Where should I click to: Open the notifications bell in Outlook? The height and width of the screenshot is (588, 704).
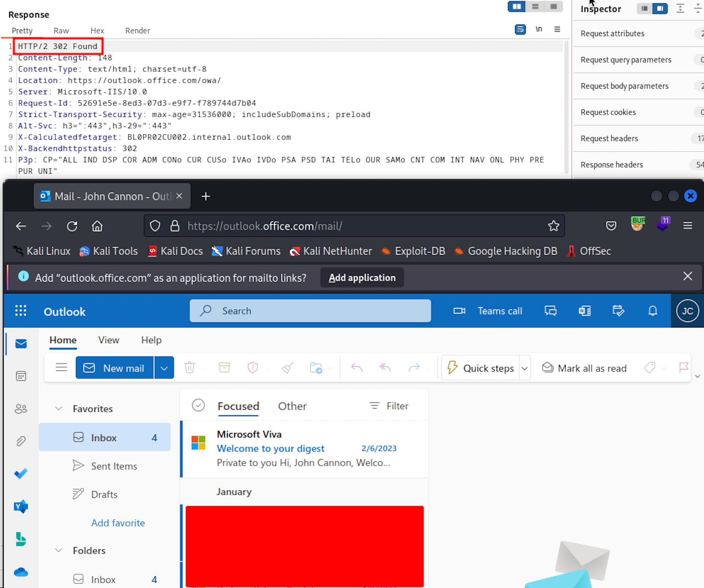[653, 311]
